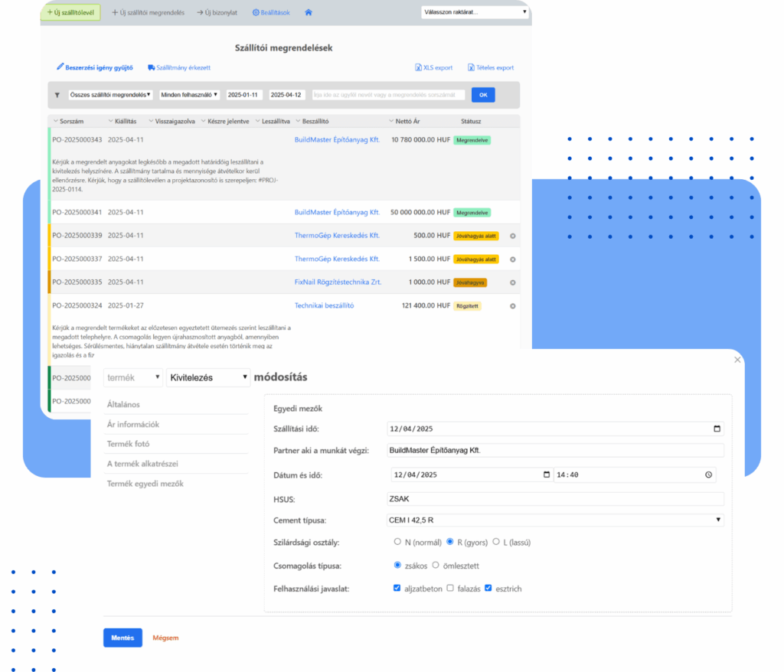The width and height of the screenshot is (784, 672).
Task: Check the falazás checkbox
Action: tap(450, 589)
